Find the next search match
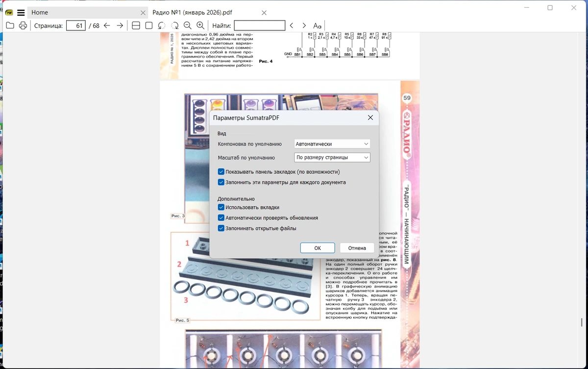This screenshot has height=369, width=588. point(304,25)
